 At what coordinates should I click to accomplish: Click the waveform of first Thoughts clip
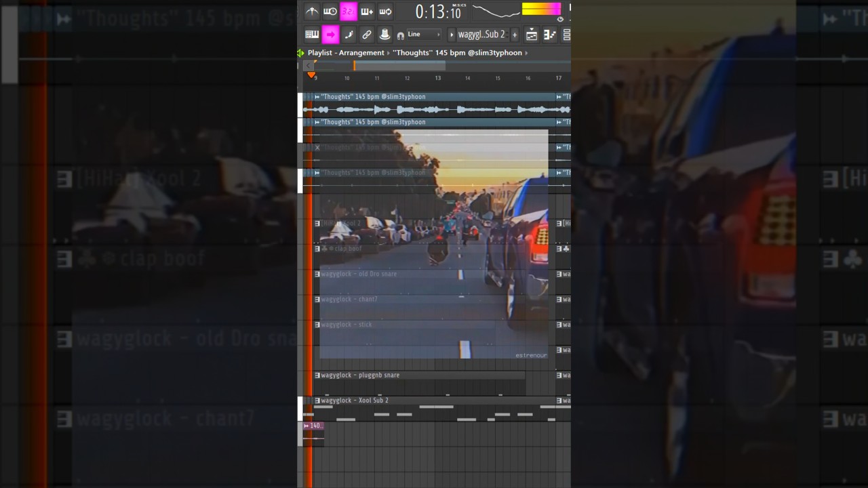(436, 109)
